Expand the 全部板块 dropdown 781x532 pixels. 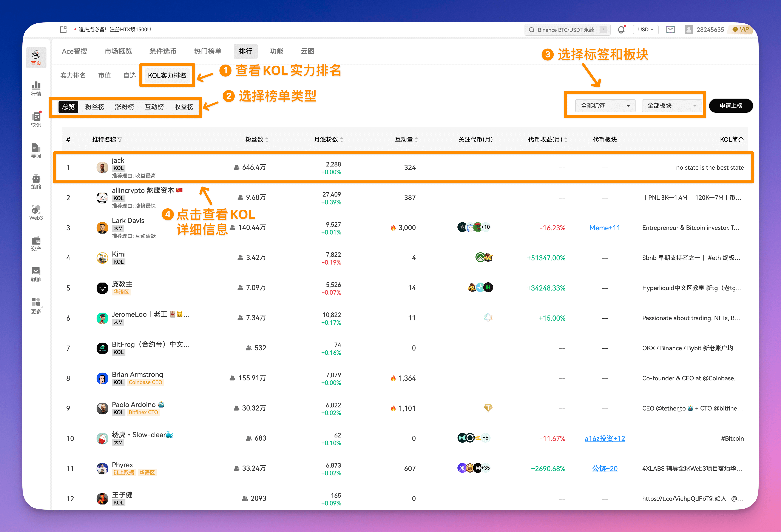(672, 106)
